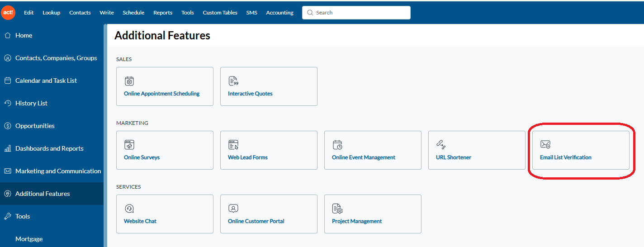Open the Edit menu

(29, 13)
